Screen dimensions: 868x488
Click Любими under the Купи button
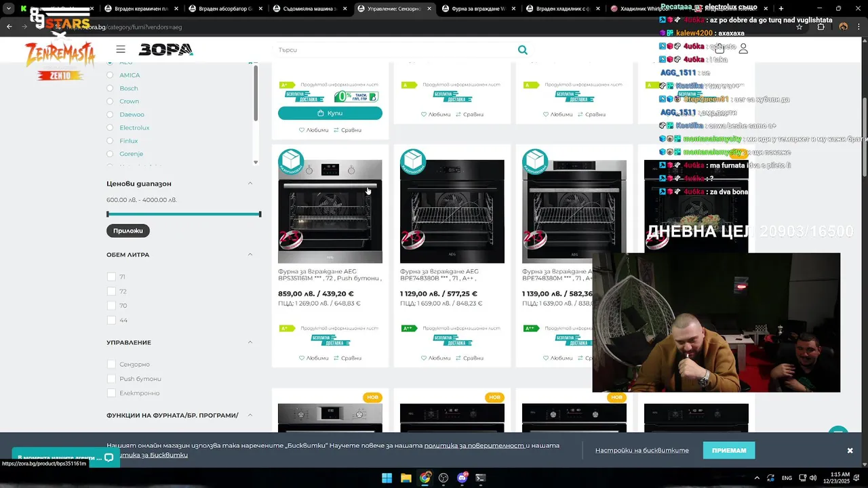pyautogui.click(x=313, y=129)
